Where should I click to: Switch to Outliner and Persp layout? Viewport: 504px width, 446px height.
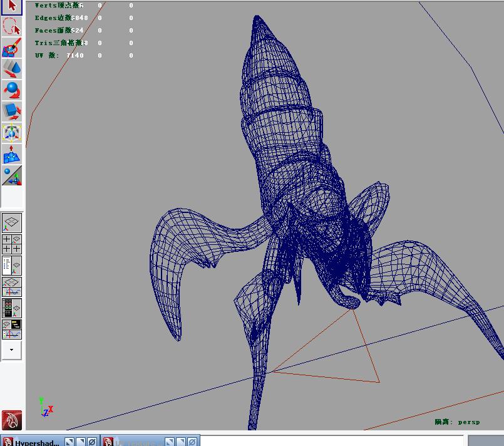[12, 266]
